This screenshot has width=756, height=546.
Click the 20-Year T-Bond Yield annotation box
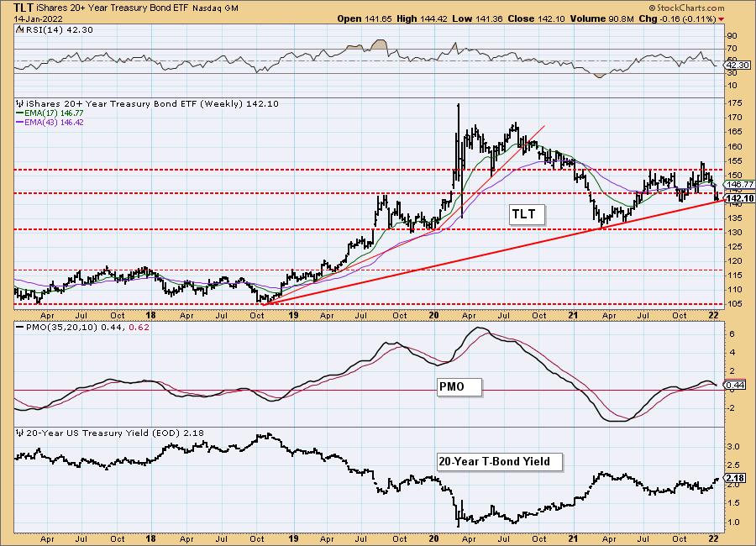pyautogui.click(x=500, y=462)
